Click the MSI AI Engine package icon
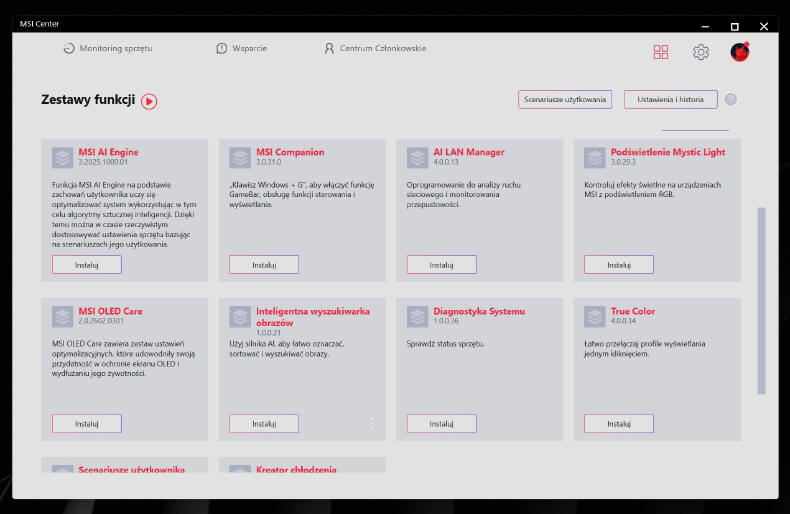Viewport: 790px width, 514px height. pyautogui.click(x=63, y=157)
